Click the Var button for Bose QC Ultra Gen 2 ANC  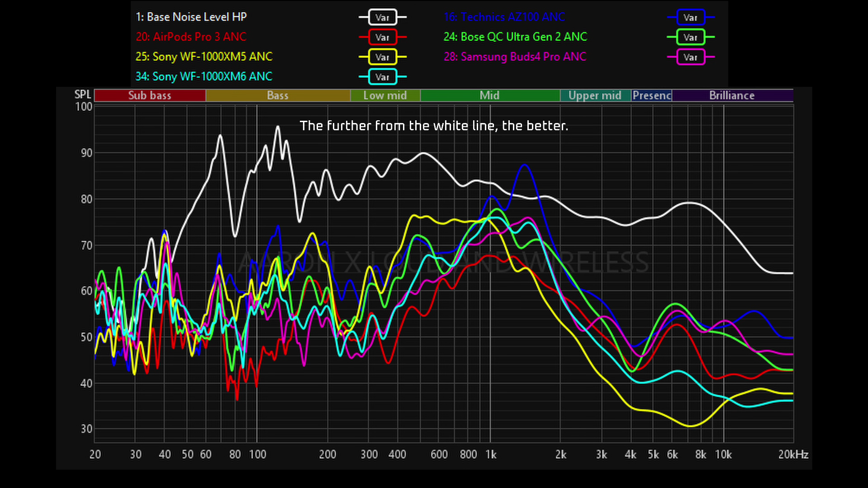click(691, 37)
